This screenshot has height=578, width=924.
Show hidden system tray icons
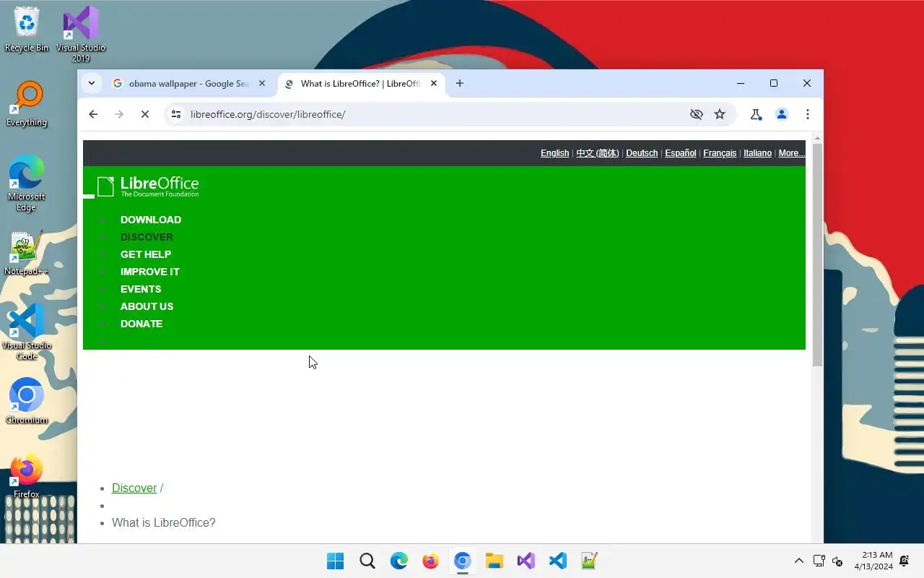pyautogui.click(x=799, y=561)
